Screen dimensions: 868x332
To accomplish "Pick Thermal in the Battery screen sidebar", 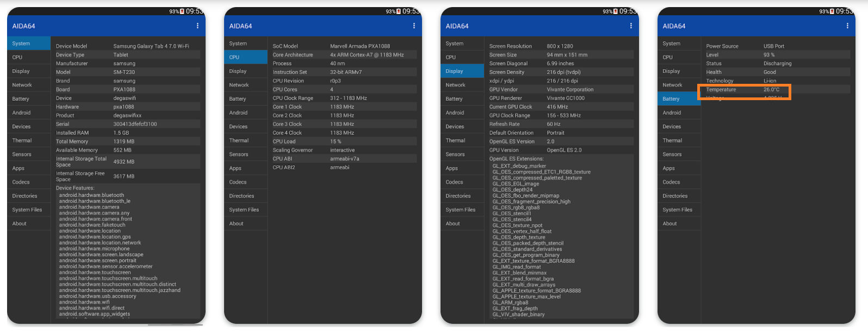I will tap(679, 140).
